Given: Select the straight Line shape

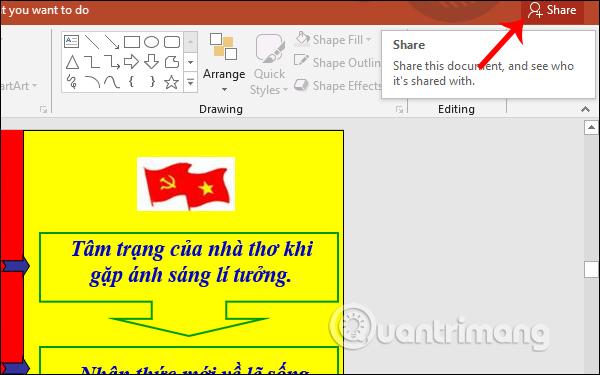Looking at the screenshot, I should [92, 42].
